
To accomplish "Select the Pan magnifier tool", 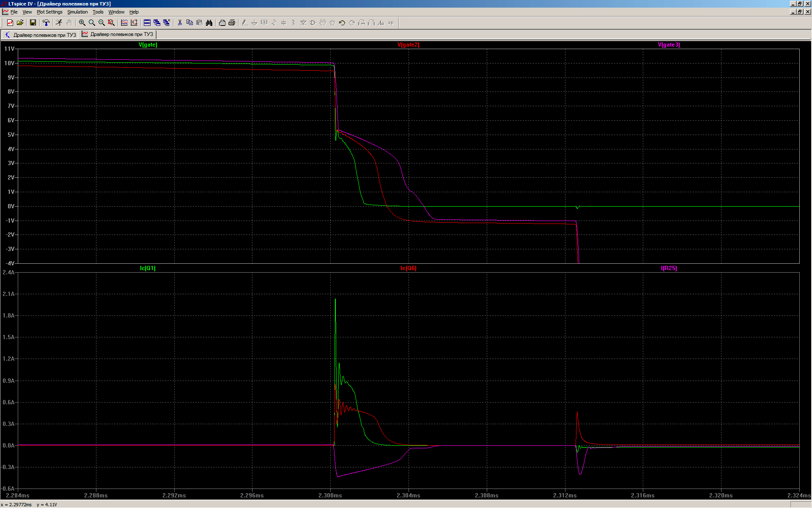I will pos(92,23).
